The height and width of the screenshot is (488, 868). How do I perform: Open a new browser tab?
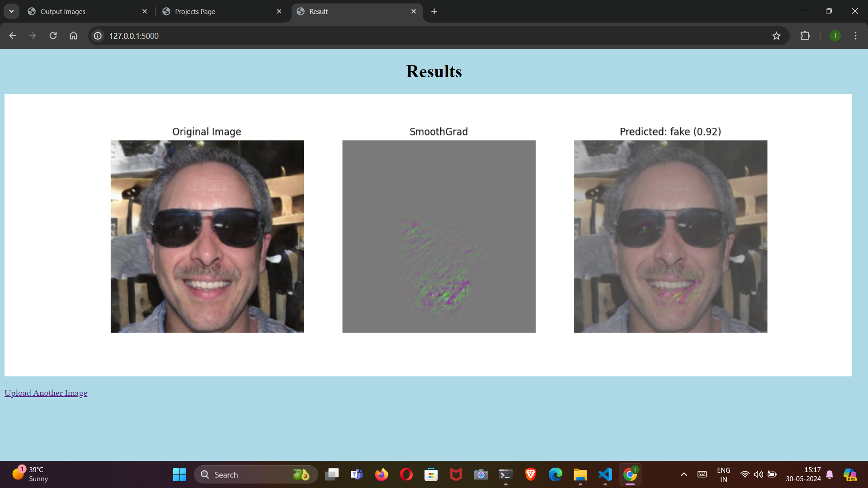pyautogui.click(x=434, y=11)
